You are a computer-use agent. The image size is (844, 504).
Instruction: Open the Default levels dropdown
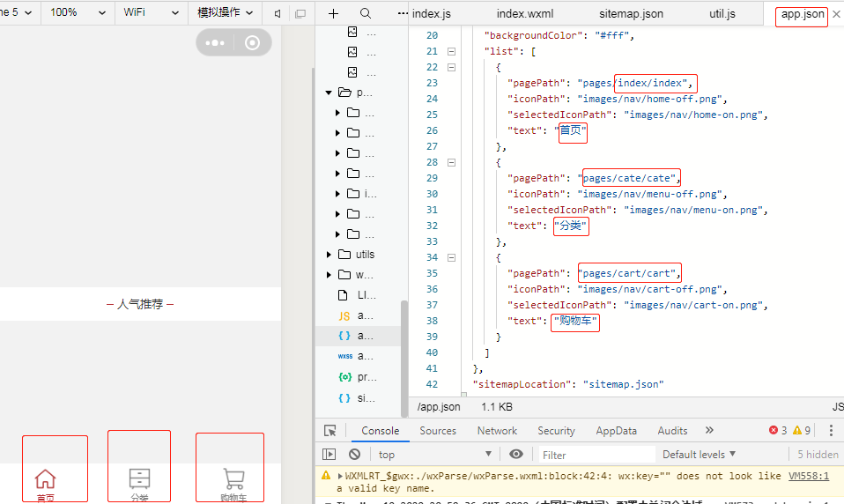coord(699,455)
